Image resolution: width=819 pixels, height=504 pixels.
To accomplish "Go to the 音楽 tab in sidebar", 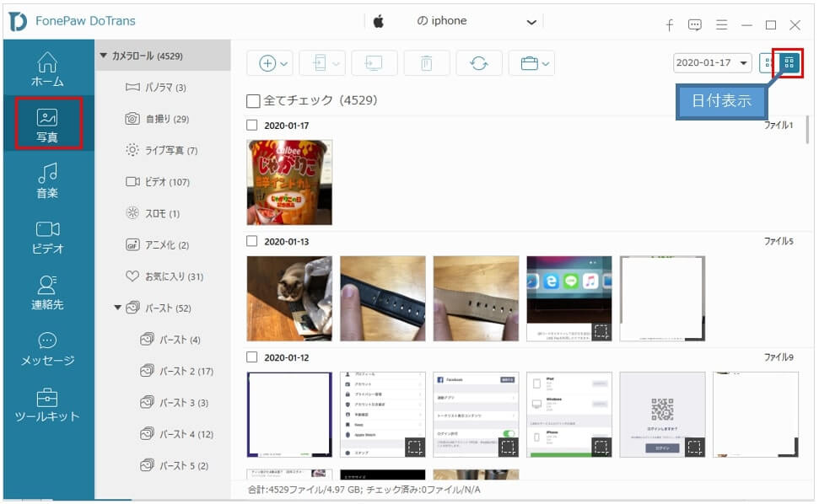I will click(x=48, y=180).
